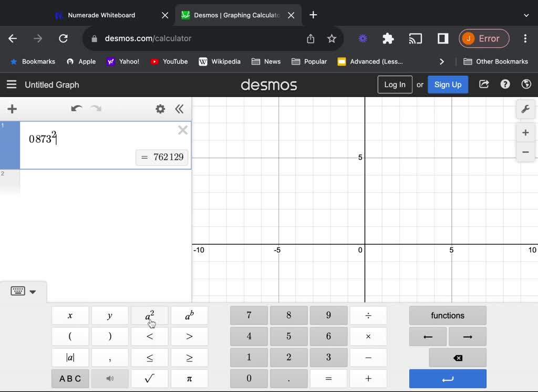Toggle the on-screen keypad visibility
The width and height of the screenshot is (538, 392).
tap(24, 292)
